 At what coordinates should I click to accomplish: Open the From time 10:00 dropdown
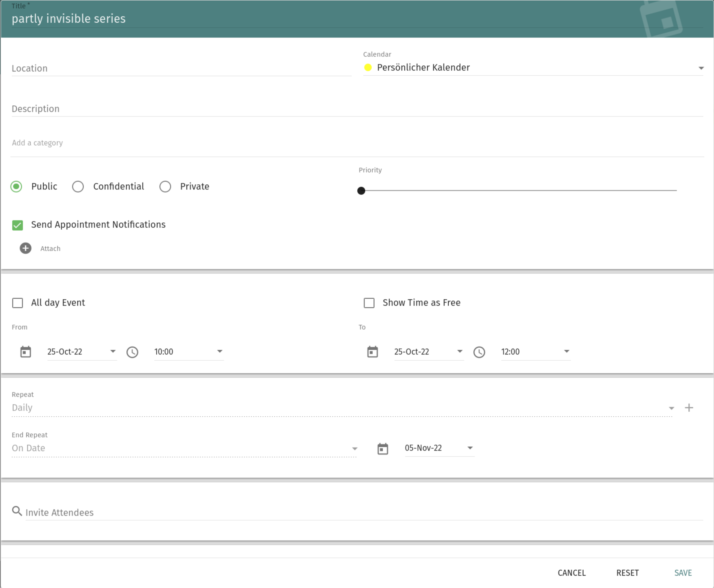pyautogui.click(x=189, y=352)
